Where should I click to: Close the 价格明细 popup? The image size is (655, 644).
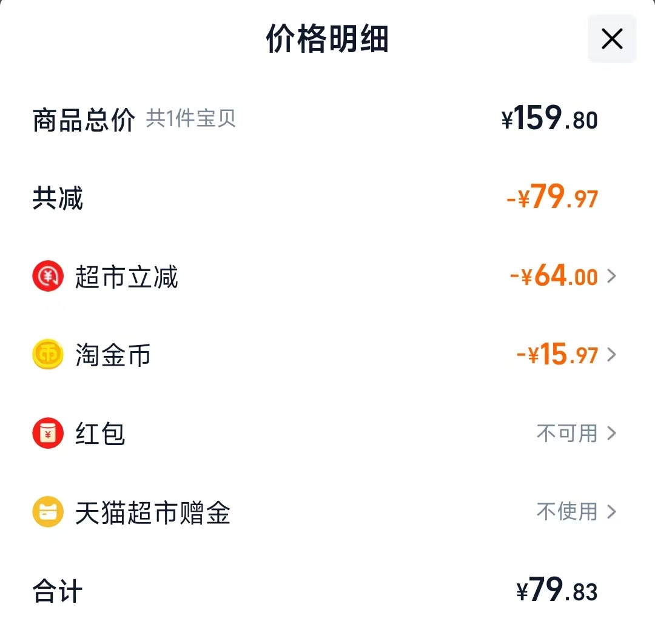coord(611,39)
